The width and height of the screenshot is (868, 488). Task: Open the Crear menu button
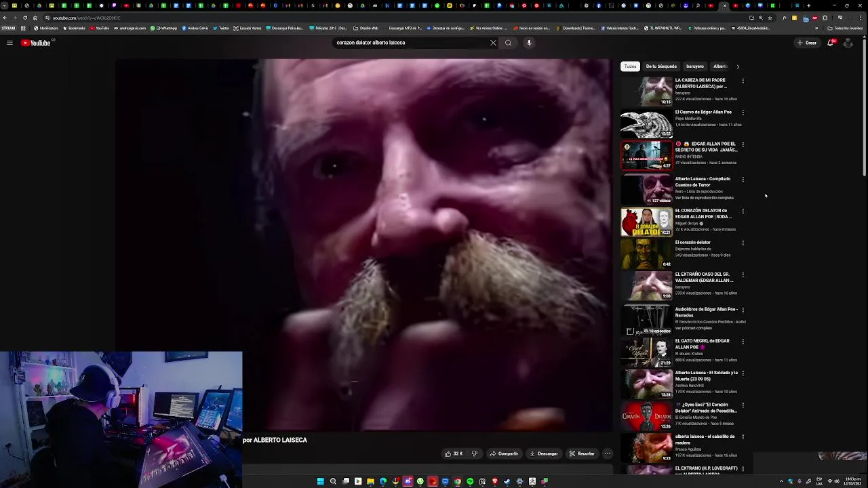[x=807, y=43]
